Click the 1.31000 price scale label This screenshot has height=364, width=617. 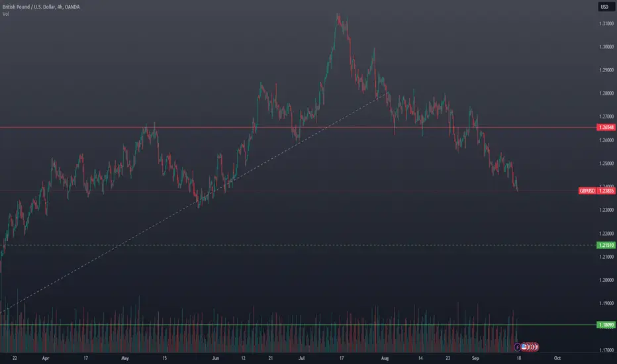point(606,24)
